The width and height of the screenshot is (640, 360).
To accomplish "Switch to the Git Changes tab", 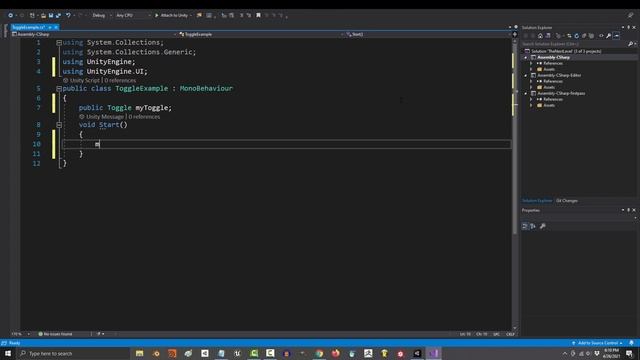I will (567, 201).
